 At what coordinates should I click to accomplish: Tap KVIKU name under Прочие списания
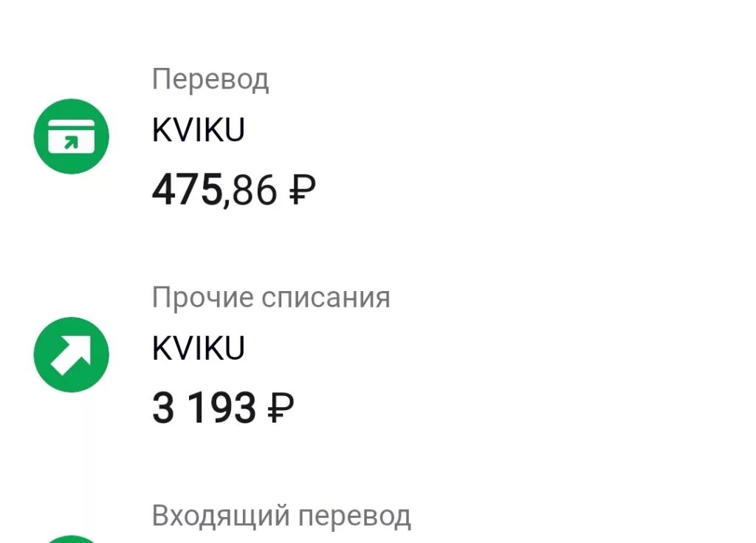click(x=198, y=348)
